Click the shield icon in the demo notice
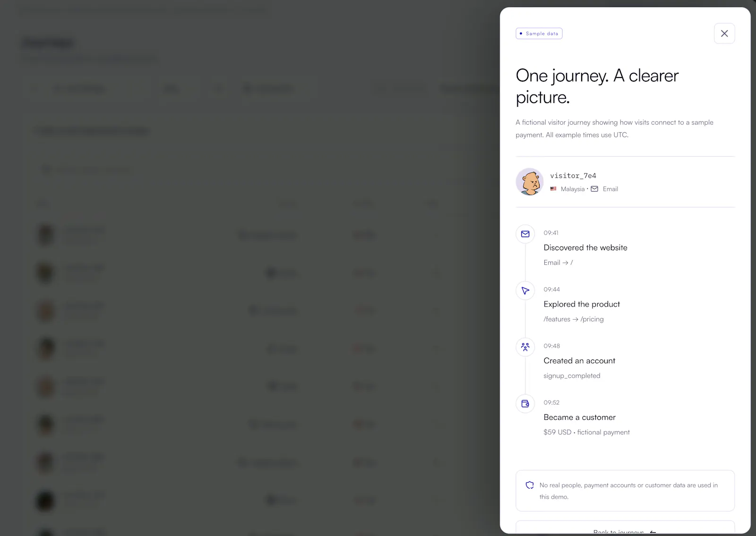 [530, 485]
